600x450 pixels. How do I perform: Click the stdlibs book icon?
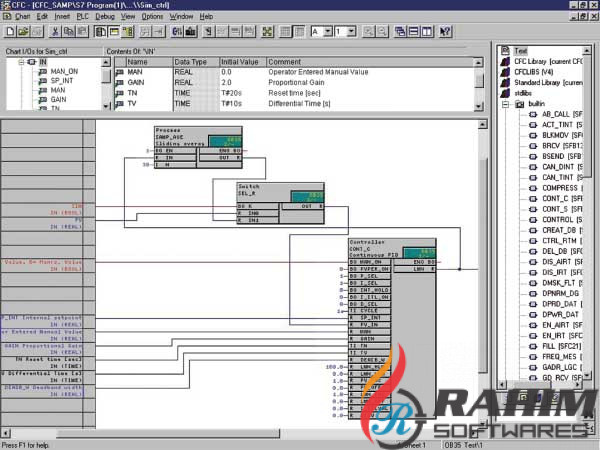tap(505, 93)
